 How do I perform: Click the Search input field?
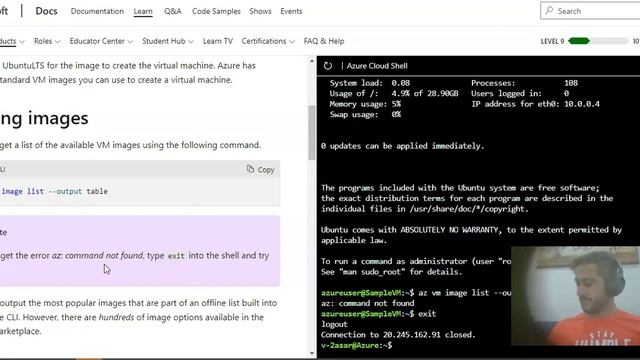590,11
